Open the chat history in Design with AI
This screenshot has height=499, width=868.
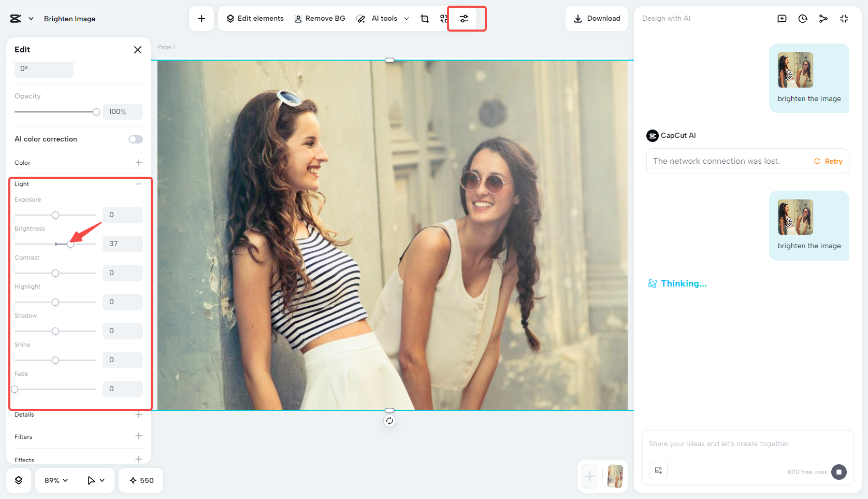click(803, 18)
